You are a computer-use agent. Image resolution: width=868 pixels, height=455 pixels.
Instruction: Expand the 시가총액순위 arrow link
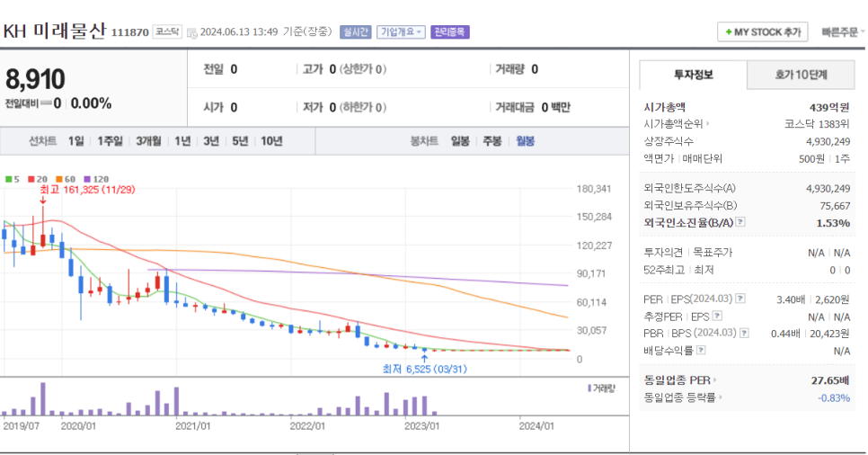[707, 124]
